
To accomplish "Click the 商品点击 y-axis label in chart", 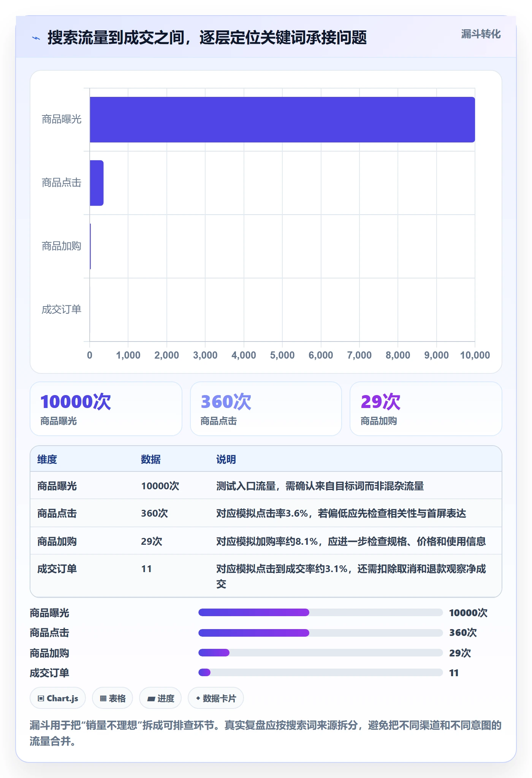I will [x=62, y=183].
